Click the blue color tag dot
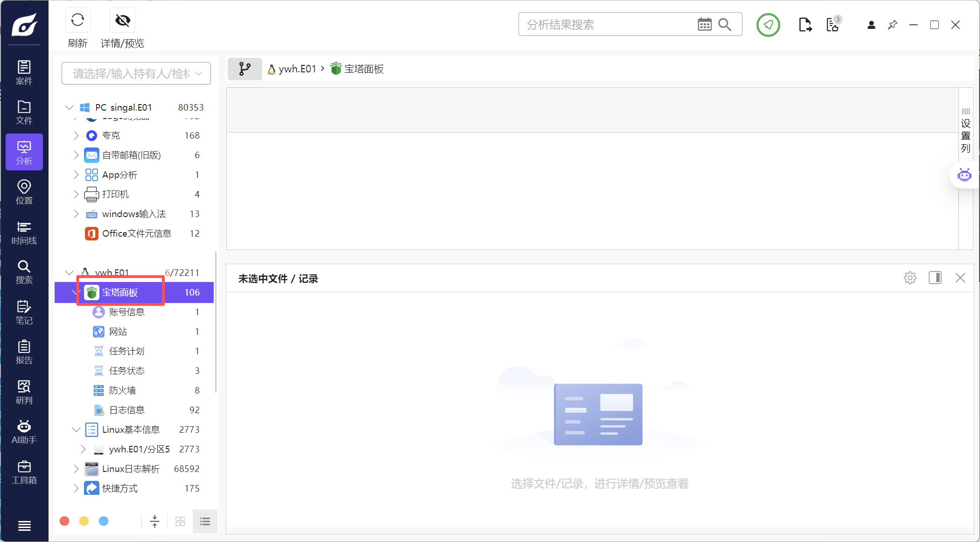The width and height of the screenshot is (980, 542). point(104,521)
